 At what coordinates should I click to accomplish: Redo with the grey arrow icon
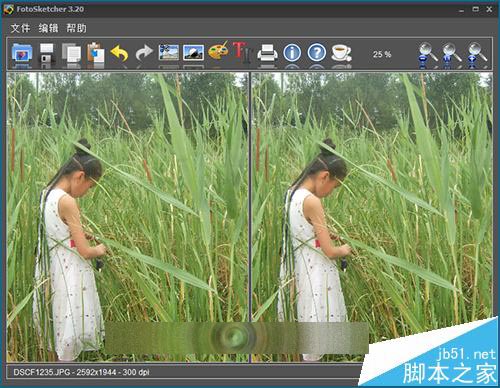(x=144, y=53)
